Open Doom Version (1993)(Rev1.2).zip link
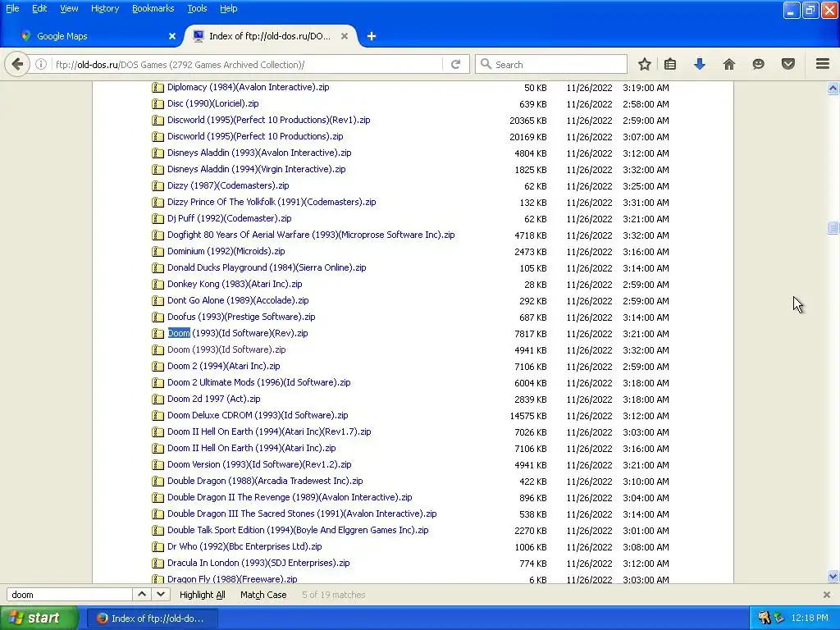 (x=259, y=464)
